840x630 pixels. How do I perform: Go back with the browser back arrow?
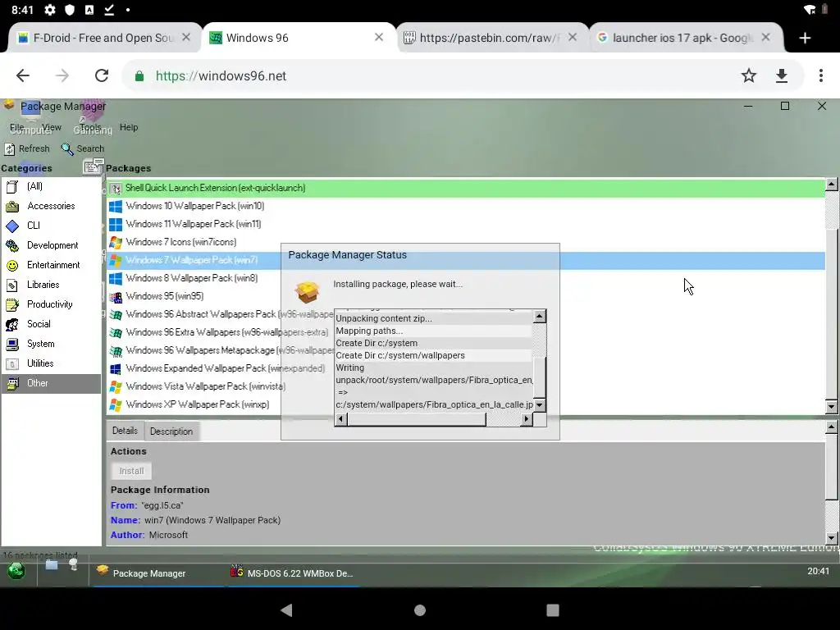22,75
